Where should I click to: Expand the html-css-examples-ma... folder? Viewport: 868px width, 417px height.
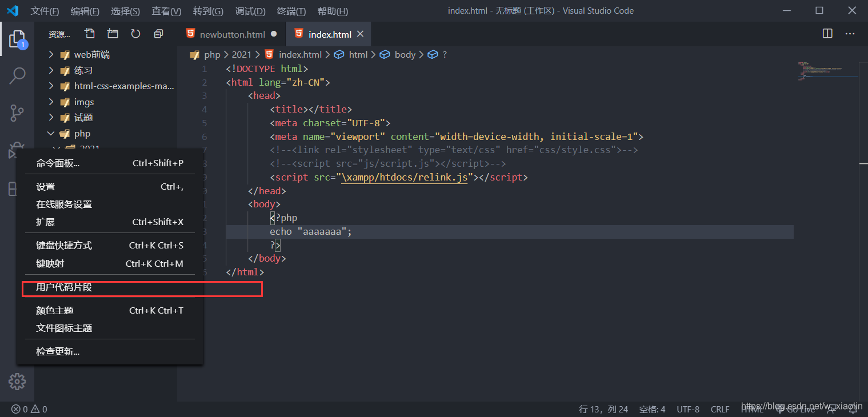[51, 86]
